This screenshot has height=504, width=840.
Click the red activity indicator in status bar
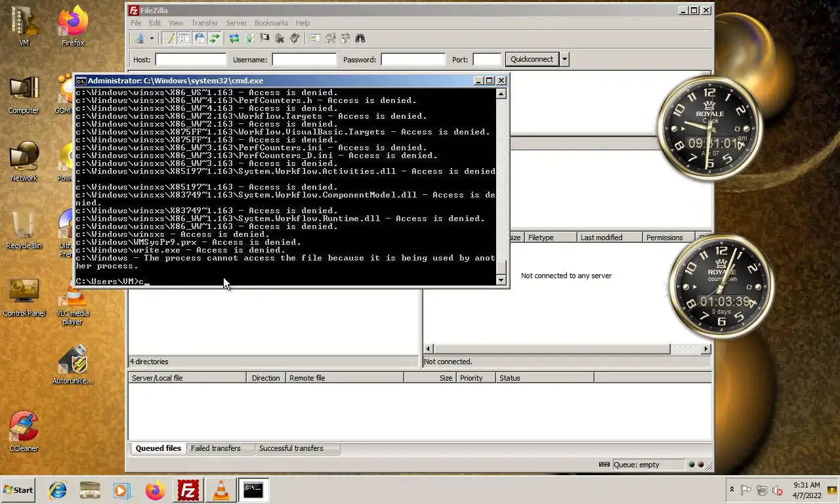(700, 465)
